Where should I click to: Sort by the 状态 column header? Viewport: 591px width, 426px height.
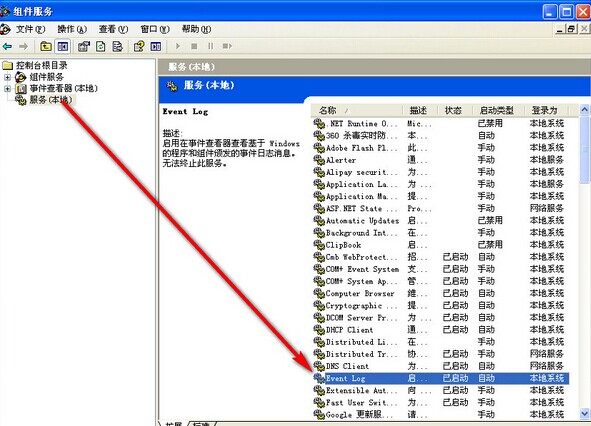[x=454, y=110]
